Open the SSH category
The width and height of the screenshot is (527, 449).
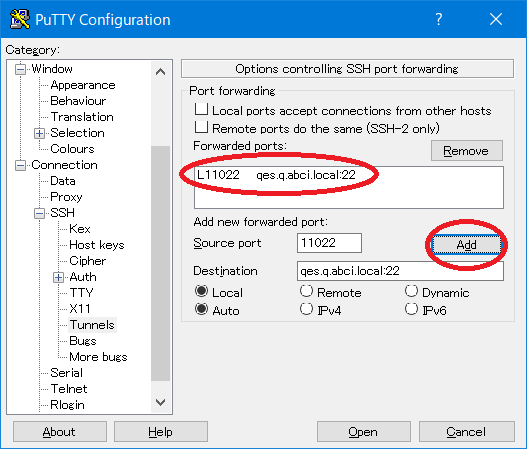tap(63, 213)
